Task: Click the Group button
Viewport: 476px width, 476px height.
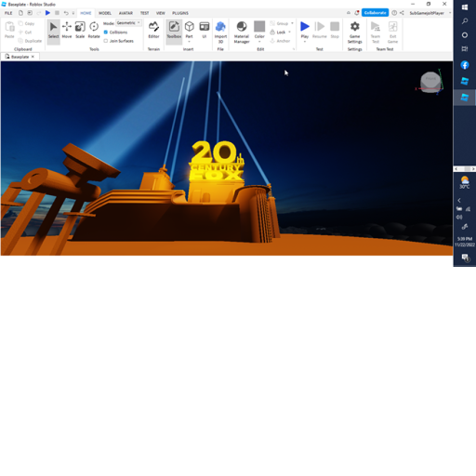Action: pyautogui.click(x=279, y=23)
